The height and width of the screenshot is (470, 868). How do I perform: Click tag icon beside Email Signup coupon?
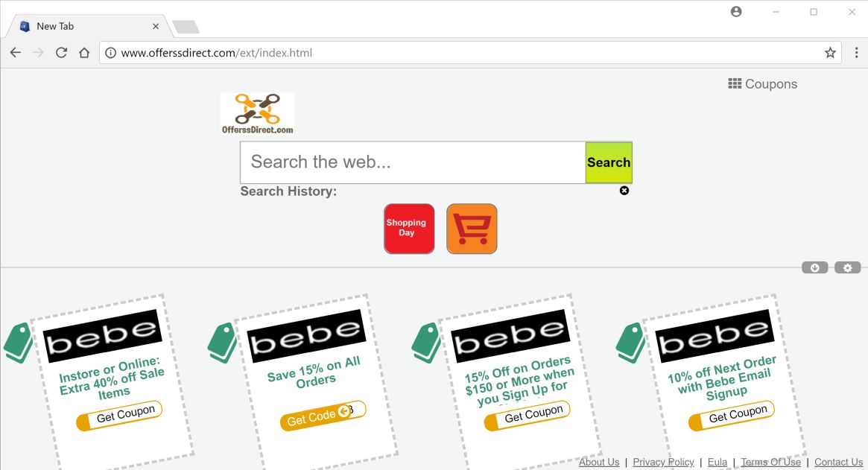coord(630,343)
